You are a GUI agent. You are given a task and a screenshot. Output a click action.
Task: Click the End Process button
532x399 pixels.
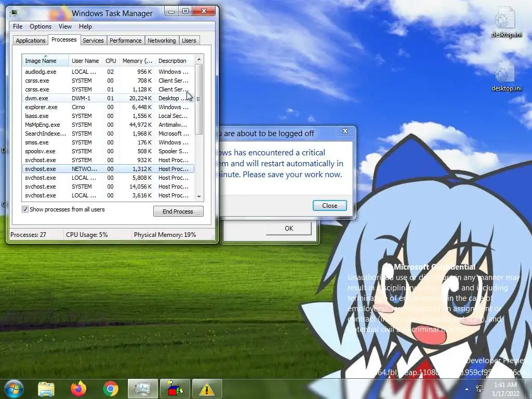pyautogui.click(x=178, y=211)
